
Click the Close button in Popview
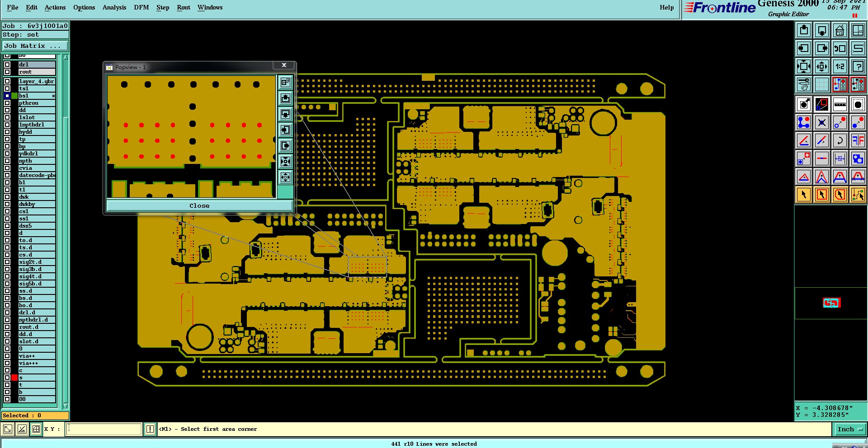(x=199, y=205)
